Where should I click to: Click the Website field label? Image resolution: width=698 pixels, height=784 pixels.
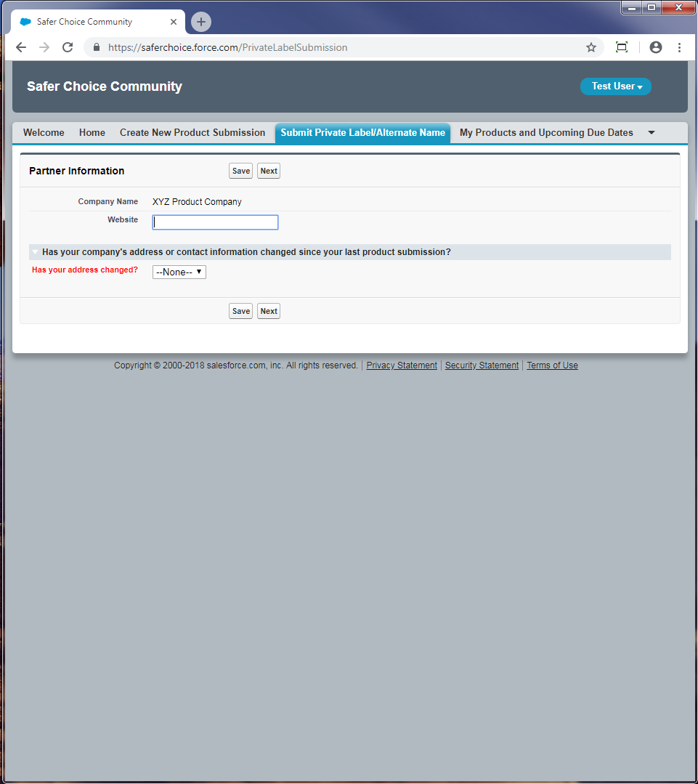(123, 219)
